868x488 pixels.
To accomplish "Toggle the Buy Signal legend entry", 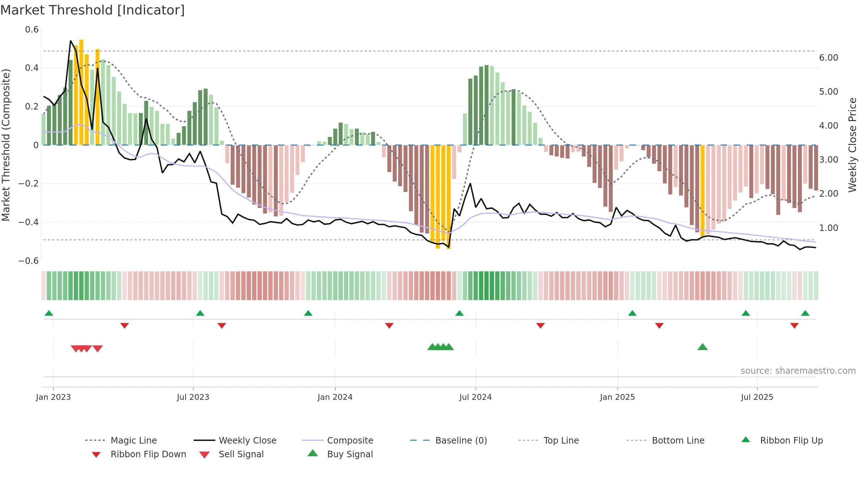I will (x=340, y=454).
